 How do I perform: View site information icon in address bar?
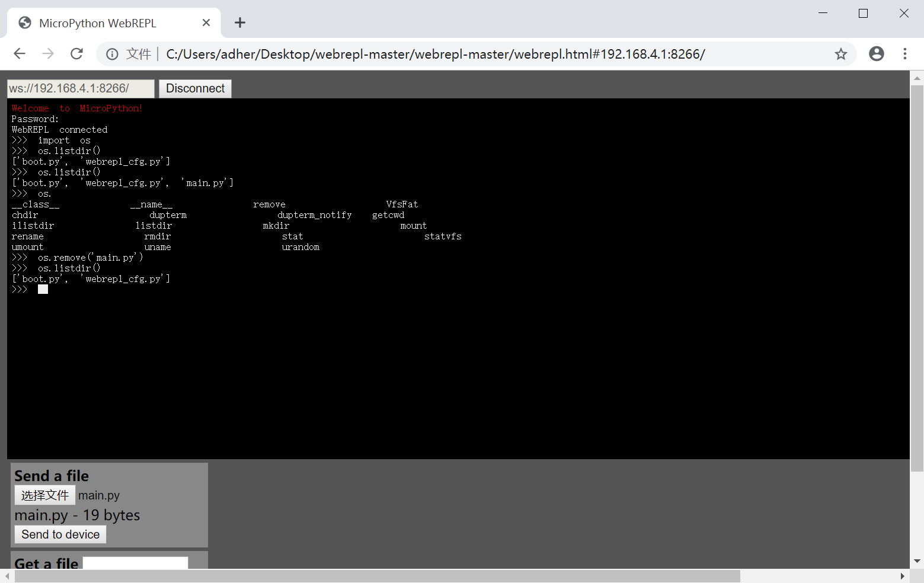pos(112,55)
